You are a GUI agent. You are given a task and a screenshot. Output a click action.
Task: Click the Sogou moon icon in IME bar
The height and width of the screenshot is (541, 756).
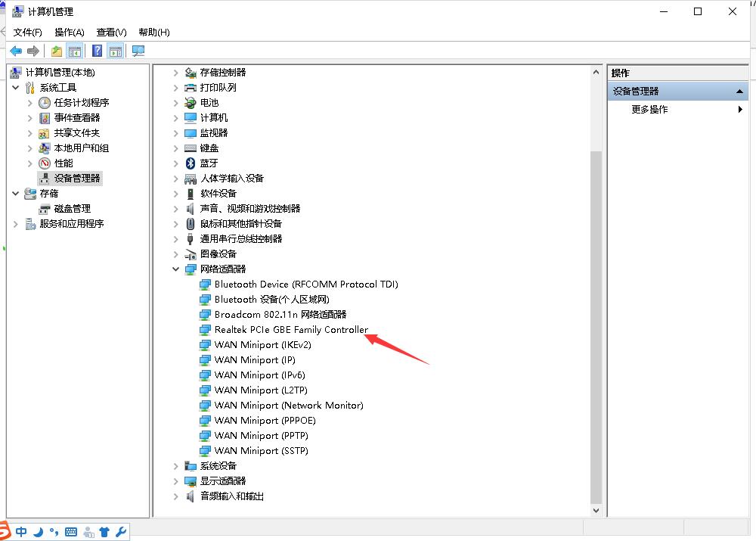click(38, 532)
